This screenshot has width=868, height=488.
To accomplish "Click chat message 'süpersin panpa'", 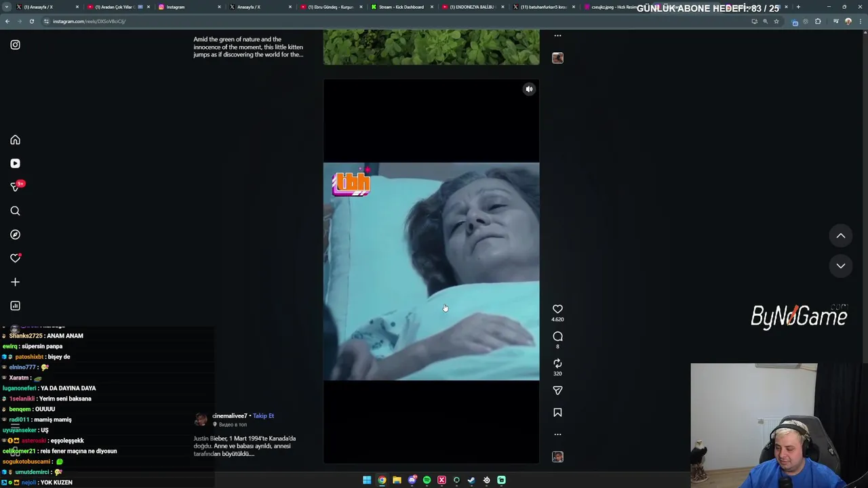I will click(42, 346).
